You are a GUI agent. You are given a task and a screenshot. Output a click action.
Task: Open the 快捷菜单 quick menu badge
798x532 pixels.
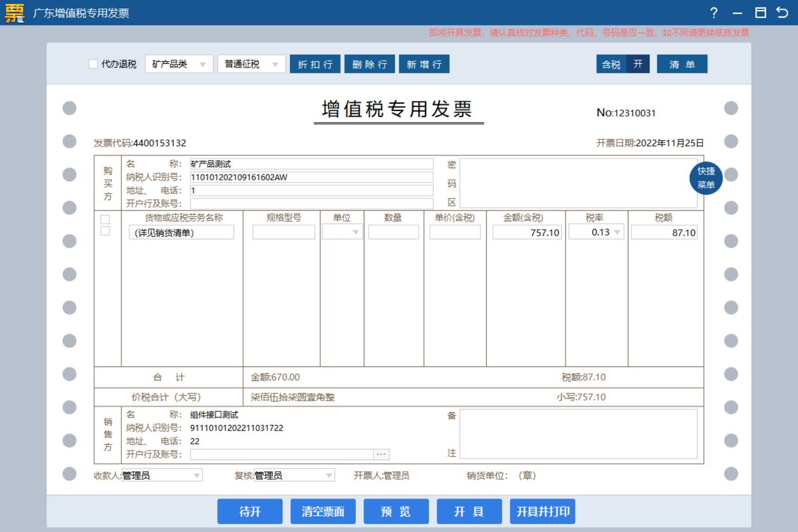pos(706,178)
